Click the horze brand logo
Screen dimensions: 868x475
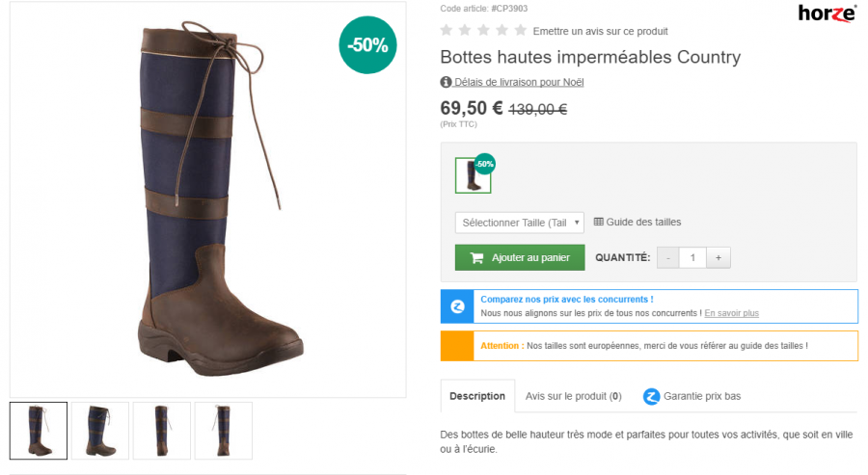click(x=827, y=13)
